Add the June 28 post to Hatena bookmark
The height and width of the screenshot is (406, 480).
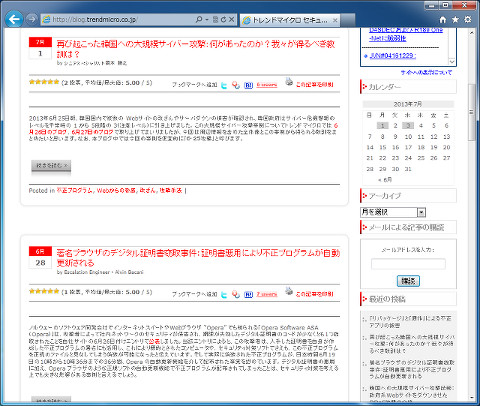248,295
